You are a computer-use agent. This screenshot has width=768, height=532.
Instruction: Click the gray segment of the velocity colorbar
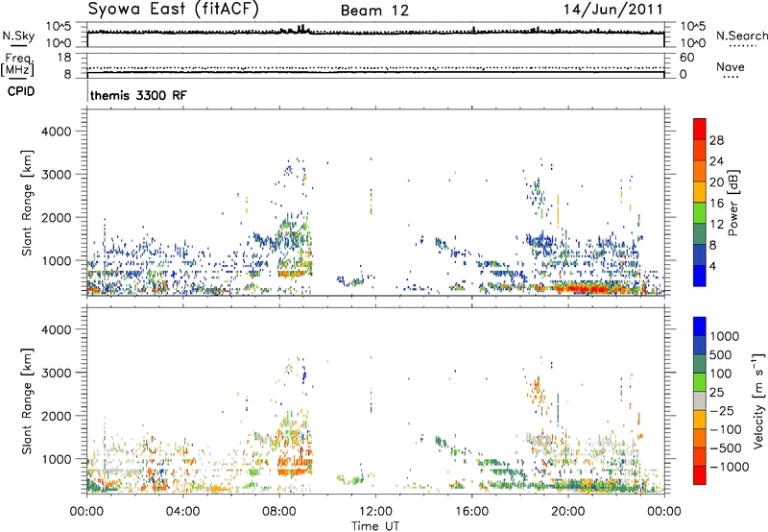click(700, 401)
